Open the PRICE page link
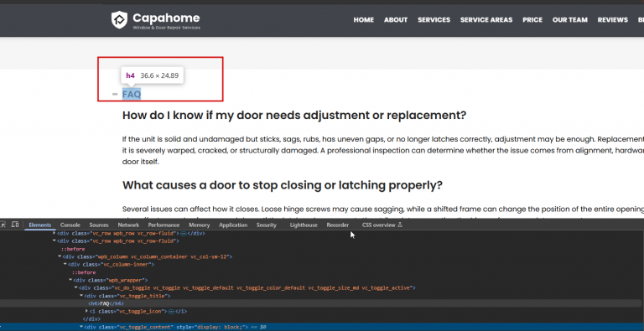The width and height of the screenshot is (644, 331). pyautogui.click(x=532, y=20)
